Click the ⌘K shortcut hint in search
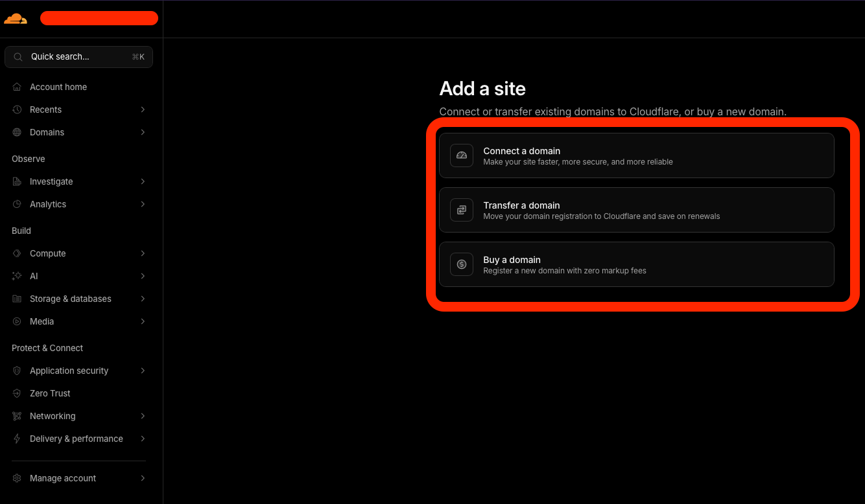This screenshot has width=865, height=504. pos(138,57)
